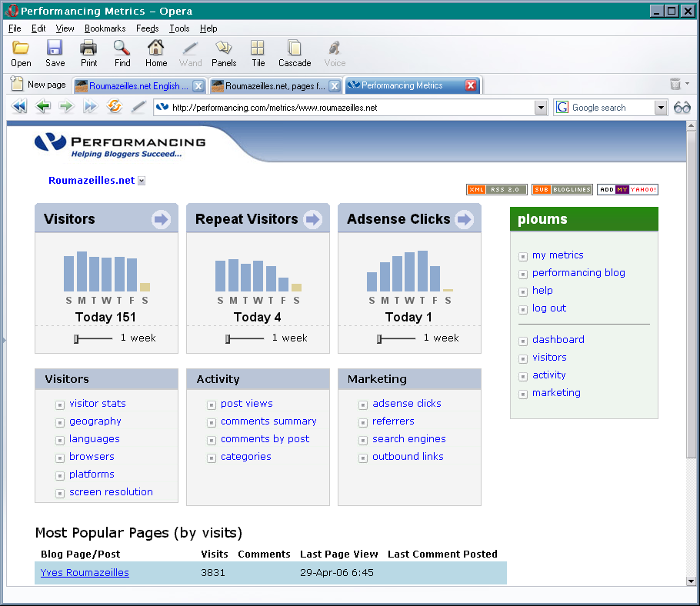Click the binoculars view icon

tap(682, 107)
